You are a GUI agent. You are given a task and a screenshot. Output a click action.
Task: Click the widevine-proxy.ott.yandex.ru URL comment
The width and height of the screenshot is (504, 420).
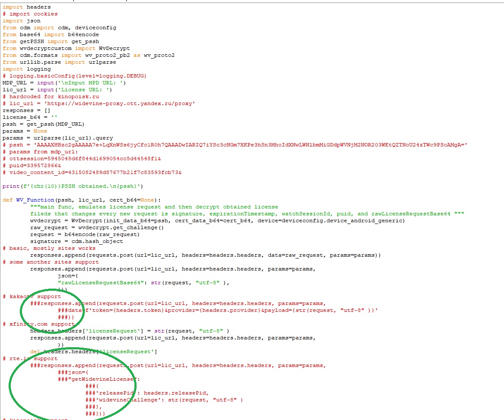(99, 104)
